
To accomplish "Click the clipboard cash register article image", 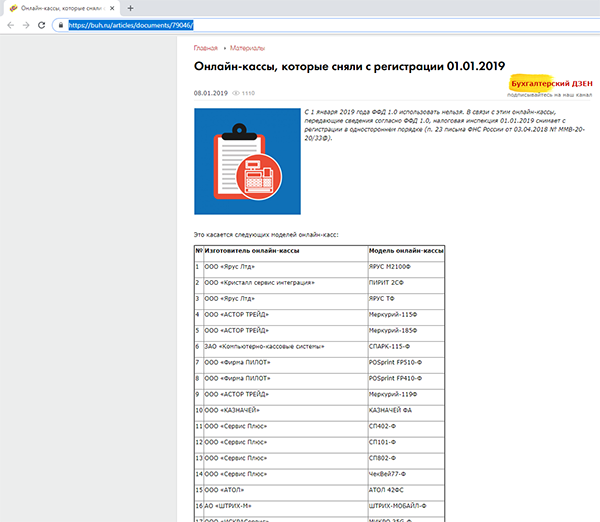I will [x=247, y=161].
